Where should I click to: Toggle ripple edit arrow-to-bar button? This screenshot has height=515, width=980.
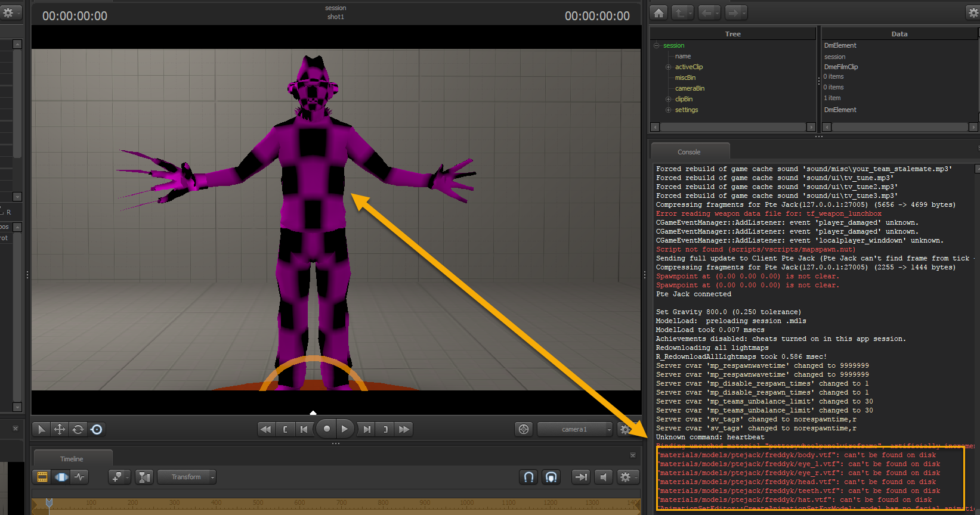580,477
